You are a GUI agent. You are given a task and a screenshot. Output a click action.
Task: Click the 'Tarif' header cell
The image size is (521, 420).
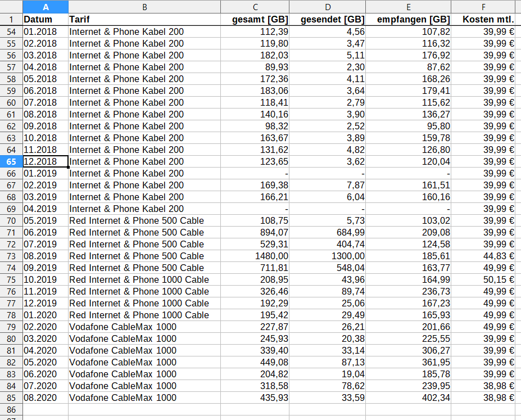tap(144, 20)
